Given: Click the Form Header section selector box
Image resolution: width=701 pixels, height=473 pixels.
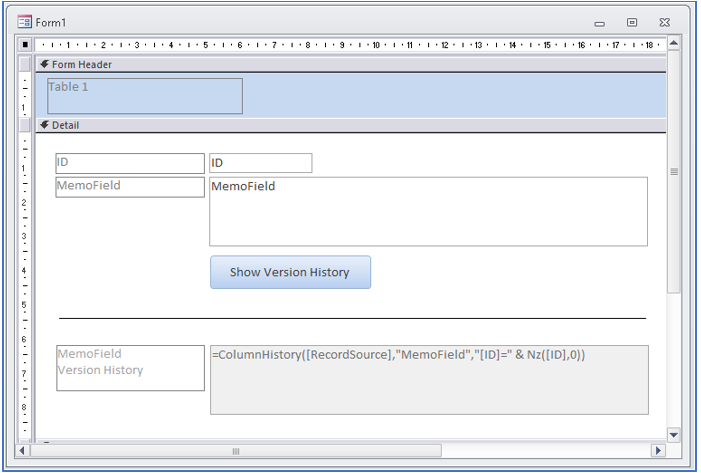Looking at the screenshot, I should tap(25, 64).
